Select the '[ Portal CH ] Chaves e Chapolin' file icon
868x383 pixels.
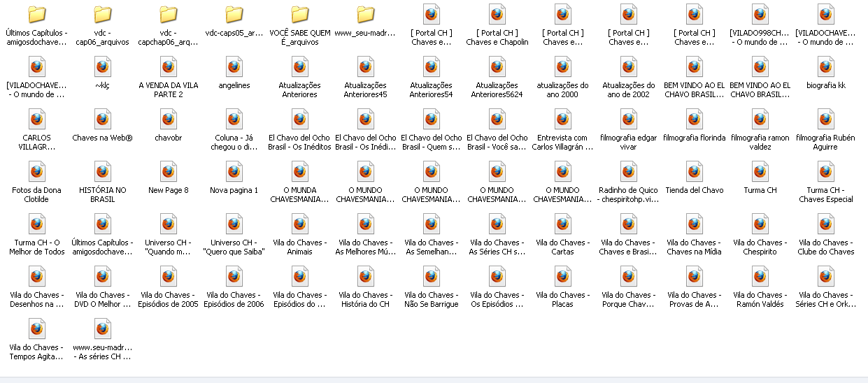coord(497,15)
